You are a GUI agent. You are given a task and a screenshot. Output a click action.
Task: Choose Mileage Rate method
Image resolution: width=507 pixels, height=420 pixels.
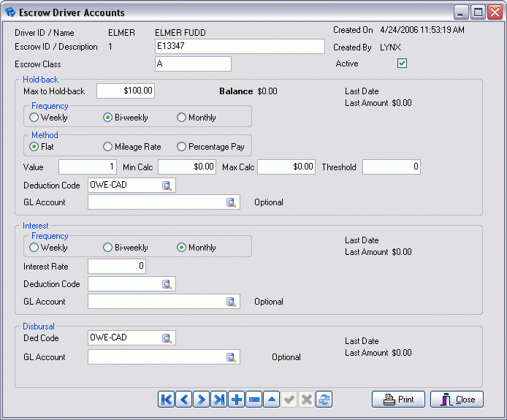point(108,147)
